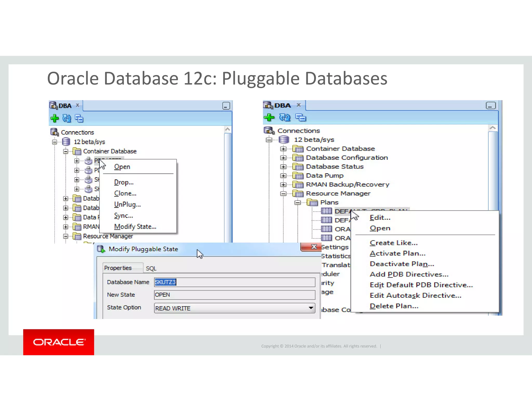Viewport: 532px width, 411px height.
Task: Choose Clone... from context menu
Action: (125, 193)
